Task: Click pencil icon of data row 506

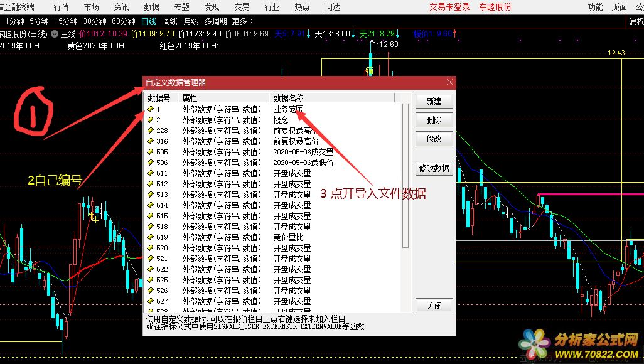Action: pyautogui.click(x=150, y=163)
